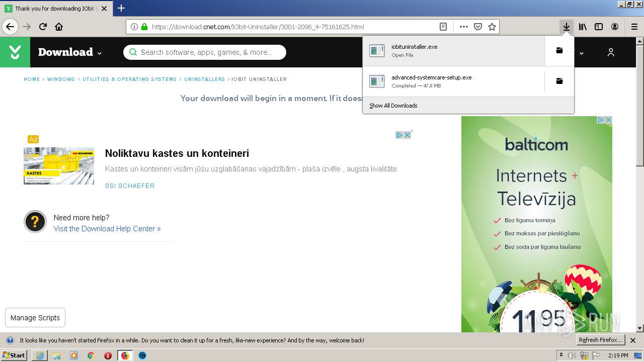Open the Windows Start menu
This screenshot has width=644, height=362.
pyautogui.click(x=14, y=355)
